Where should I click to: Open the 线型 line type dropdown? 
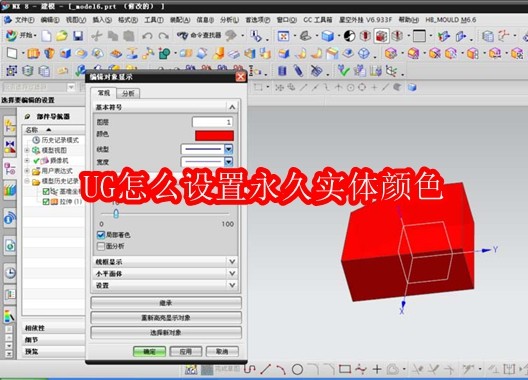tap(229, 149)
